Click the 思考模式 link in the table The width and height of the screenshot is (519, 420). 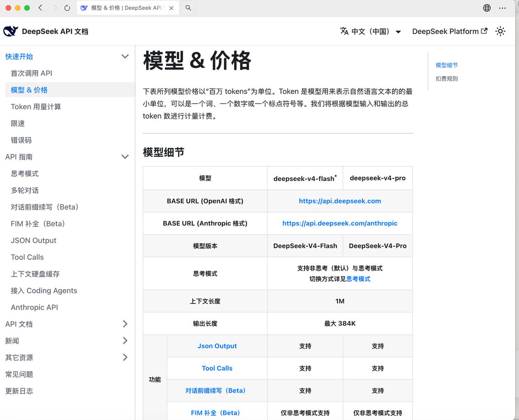point(359,279)
